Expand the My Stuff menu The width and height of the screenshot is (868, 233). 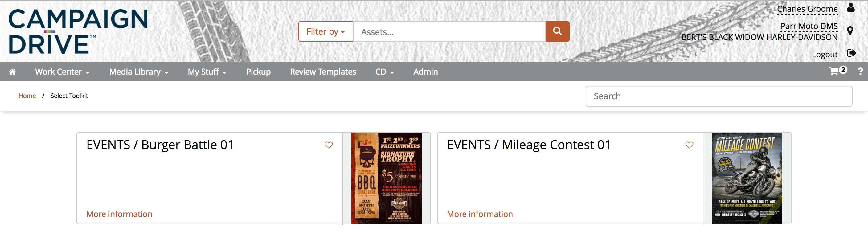click(207, 72)
